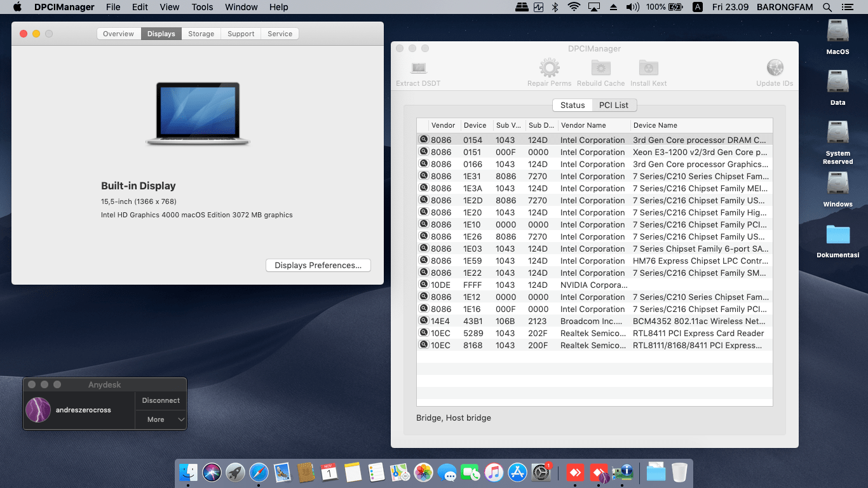Open the battery status menu showing 100%
The width and height of the screenshot is (868, 488).
point(664,7)
